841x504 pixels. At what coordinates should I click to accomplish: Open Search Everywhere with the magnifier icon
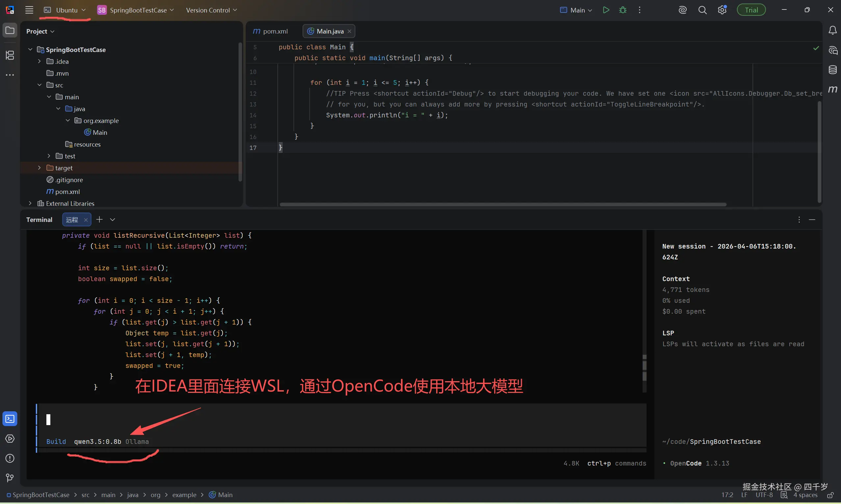click(x=703, y=10)
